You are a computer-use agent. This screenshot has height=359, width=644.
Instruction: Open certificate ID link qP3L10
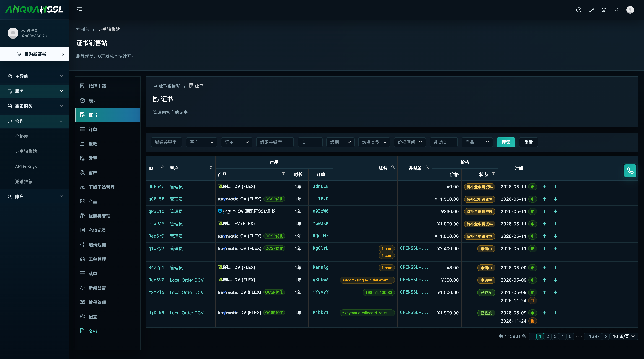(156, 211)
